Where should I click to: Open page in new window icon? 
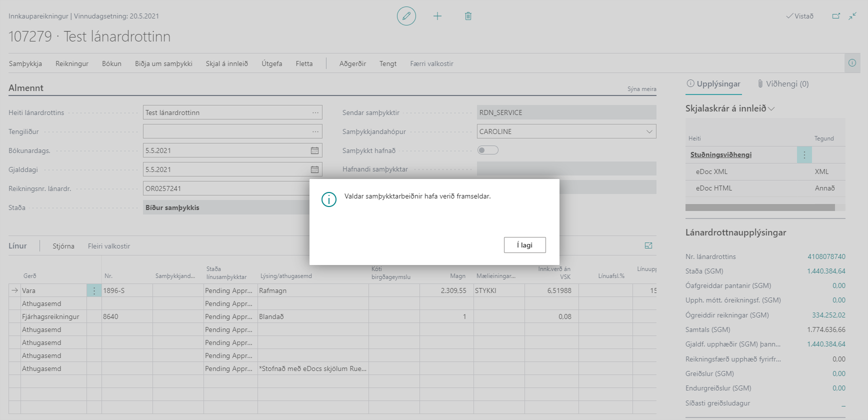tap(836, 16)
